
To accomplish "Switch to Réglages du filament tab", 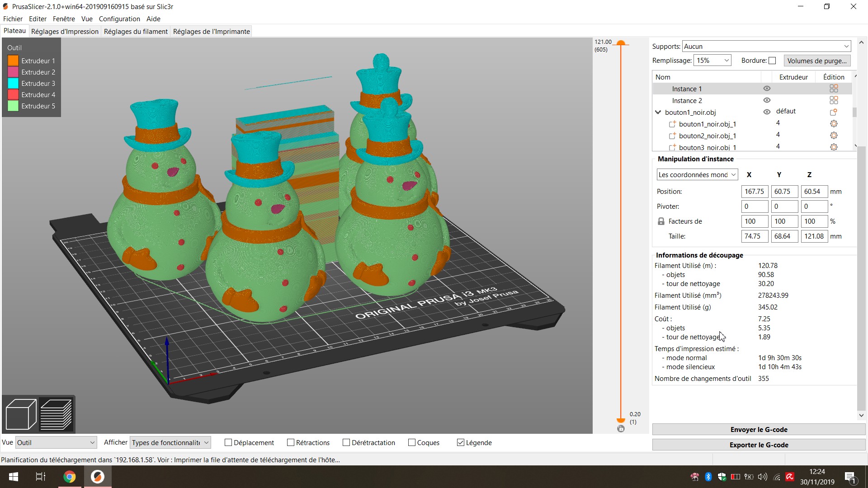I will coord(136,32).
